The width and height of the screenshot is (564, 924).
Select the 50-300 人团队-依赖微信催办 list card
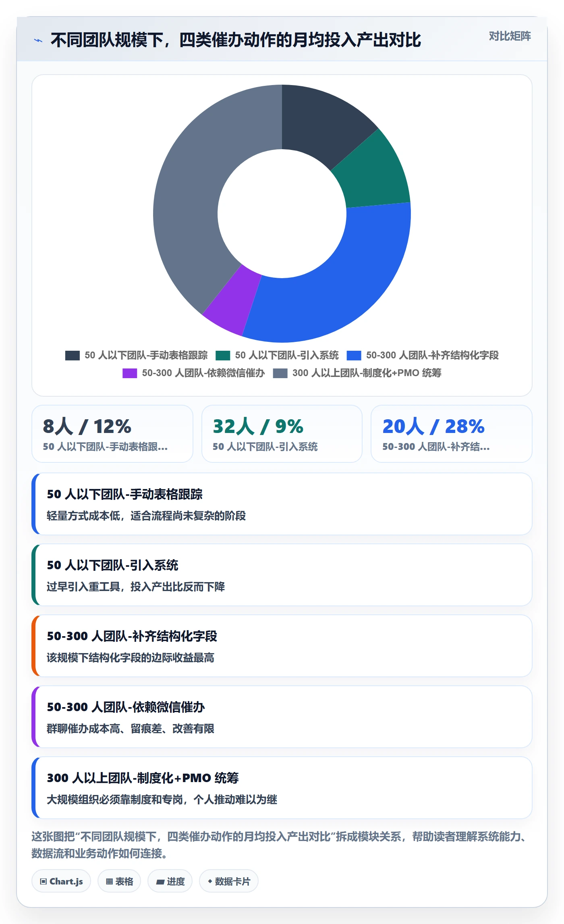coord(282,717)
